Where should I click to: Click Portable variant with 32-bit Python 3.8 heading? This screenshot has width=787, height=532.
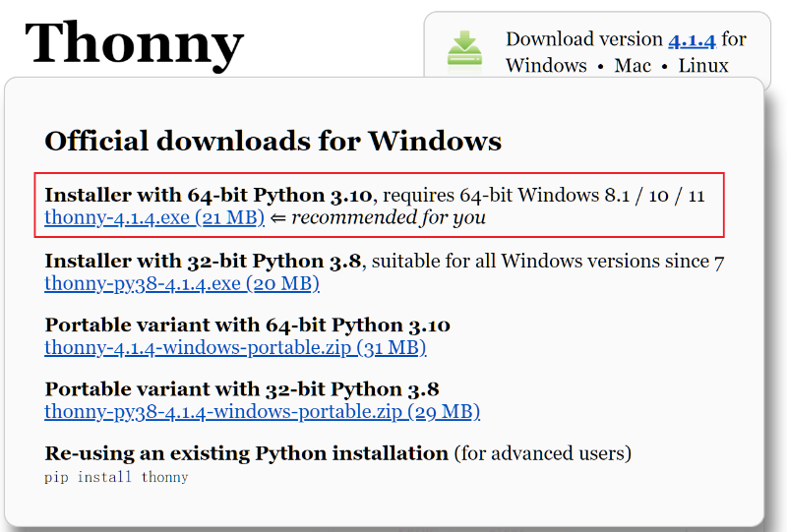click(242, 389)
